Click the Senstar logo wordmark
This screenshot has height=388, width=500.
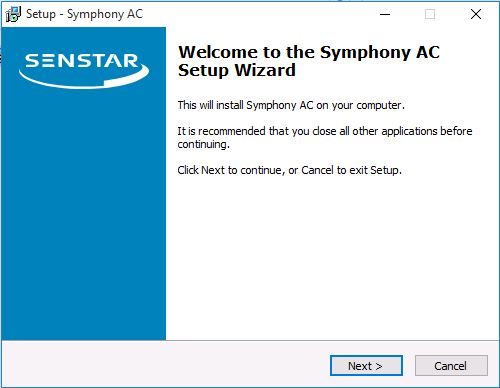[82, 61]
